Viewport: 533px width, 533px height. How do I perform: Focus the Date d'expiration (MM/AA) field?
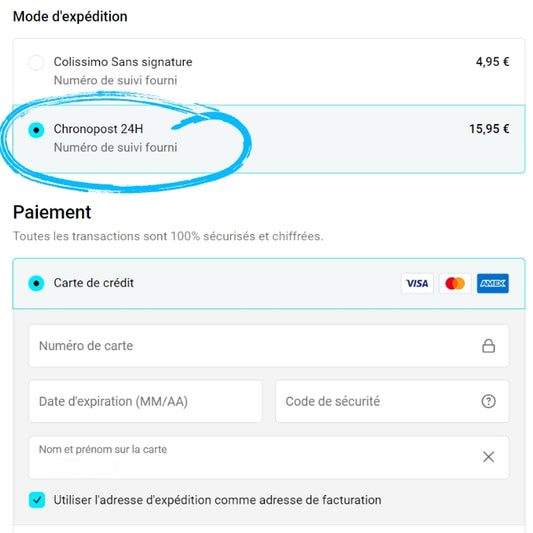[x=145, y=401]
